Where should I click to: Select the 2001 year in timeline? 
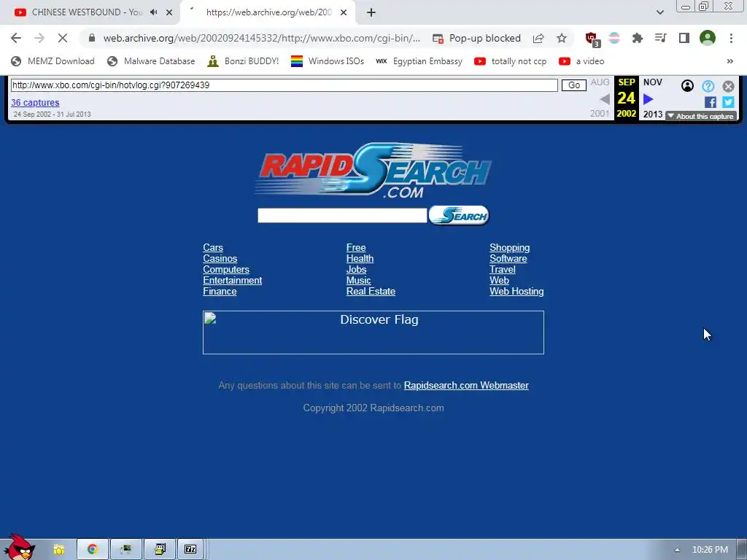click(600, 114)
